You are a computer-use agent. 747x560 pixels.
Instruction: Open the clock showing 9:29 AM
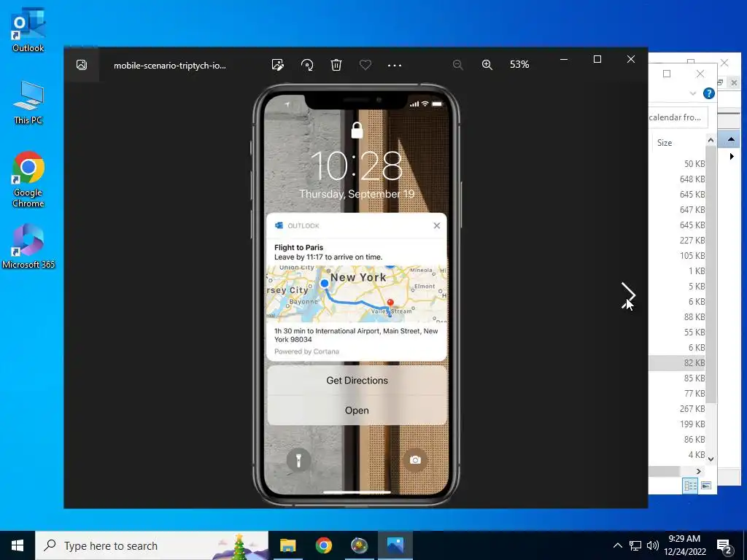[x=684, y=545]
